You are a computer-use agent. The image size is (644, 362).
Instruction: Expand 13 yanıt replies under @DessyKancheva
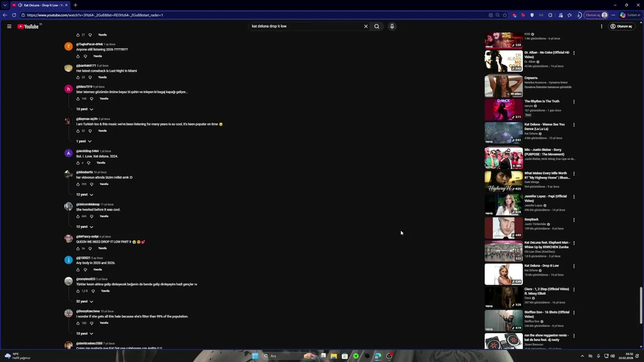click(84, 334)
